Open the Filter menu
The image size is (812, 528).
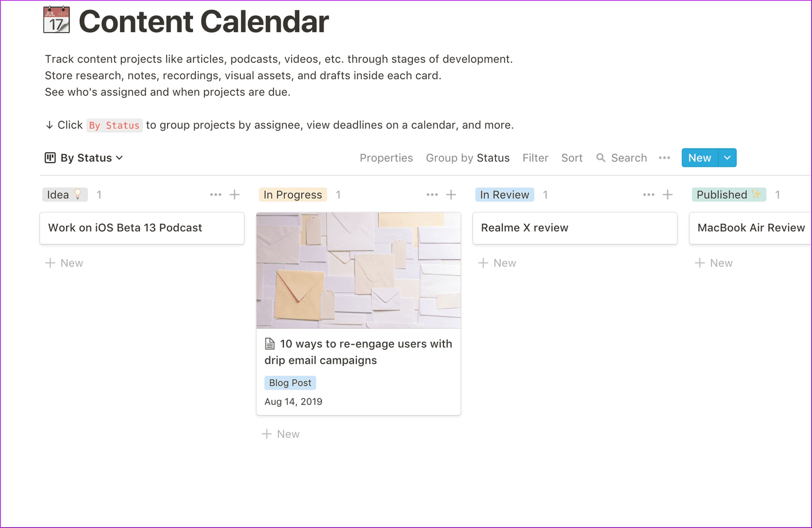click(535, 158)
